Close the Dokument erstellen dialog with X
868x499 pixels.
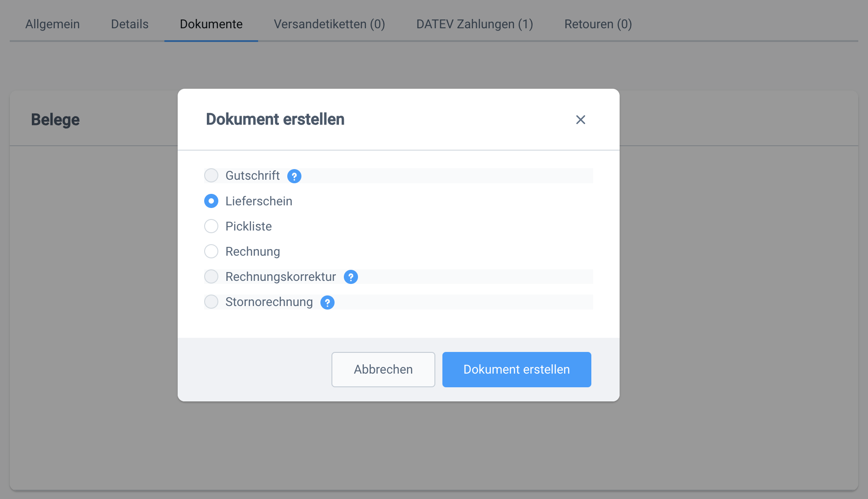(x=580, y=120)
